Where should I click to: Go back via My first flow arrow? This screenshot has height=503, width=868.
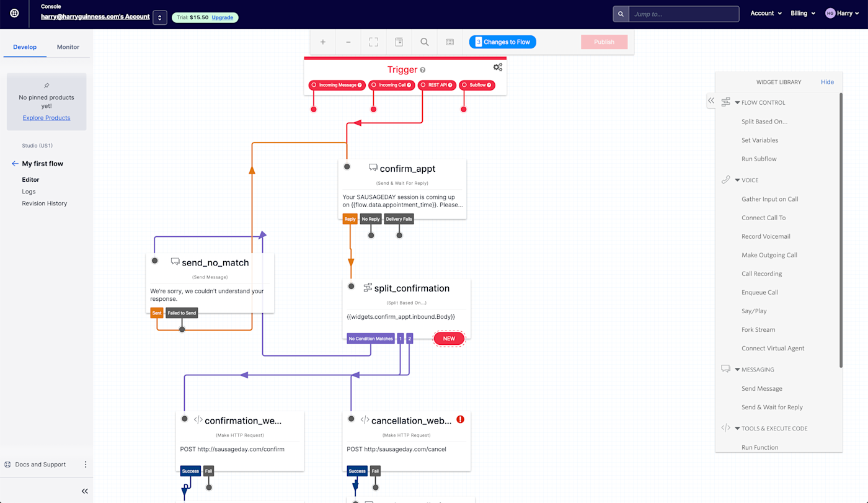pos(15,164)
